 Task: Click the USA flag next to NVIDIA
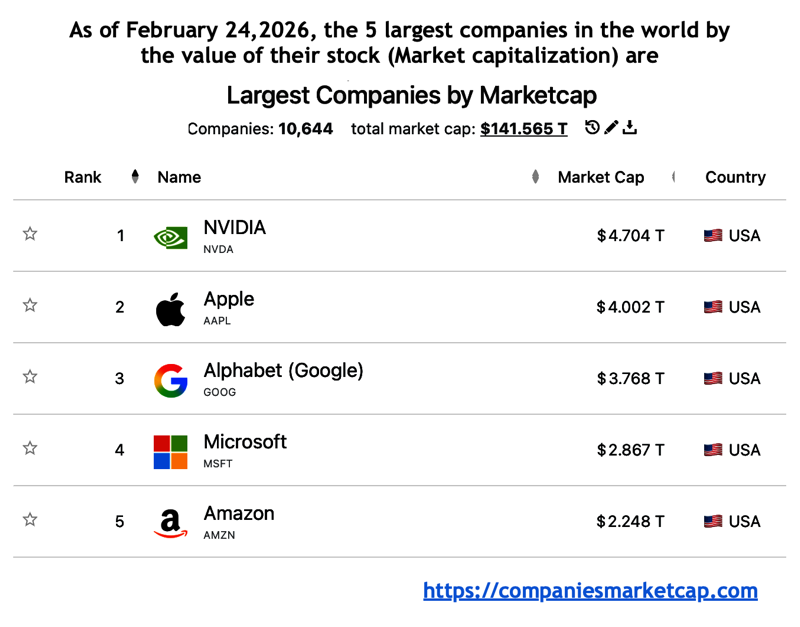pos(711,235)
